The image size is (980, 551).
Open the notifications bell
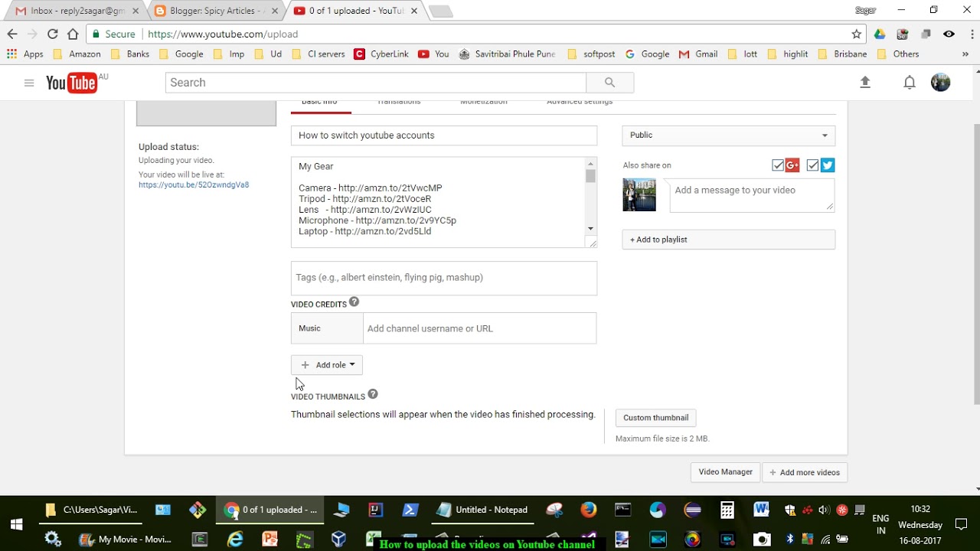point(910,83)
